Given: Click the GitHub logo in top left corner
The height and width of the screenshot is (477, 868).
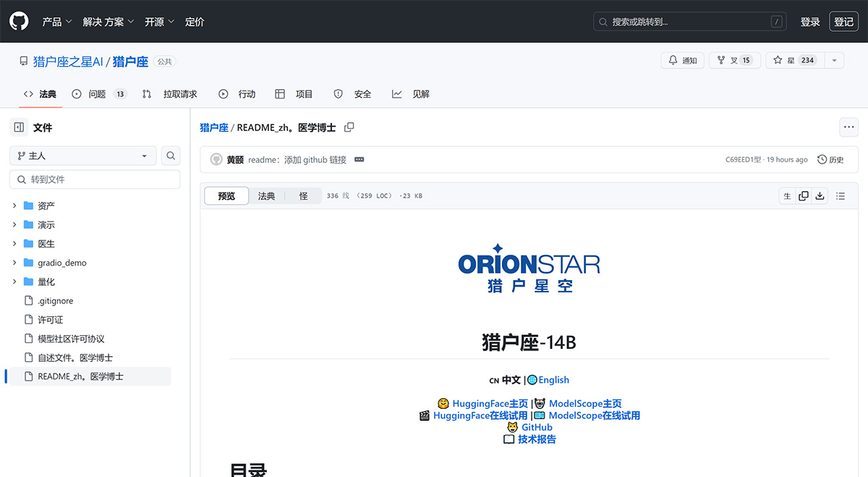Looking at the screenshot, I should point(18,21).
